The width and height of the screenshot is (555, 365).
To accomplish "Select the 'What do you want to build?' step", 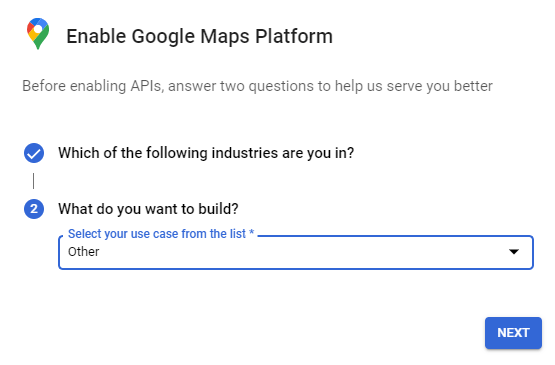I will pyautogui.click(x=148, y=209).
